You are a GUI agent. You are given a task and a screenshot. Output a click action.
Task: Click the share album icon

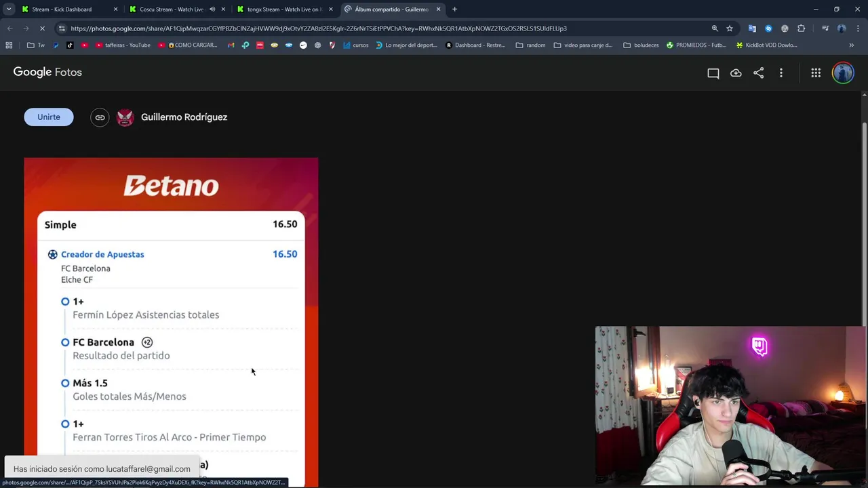click(758, 73)
